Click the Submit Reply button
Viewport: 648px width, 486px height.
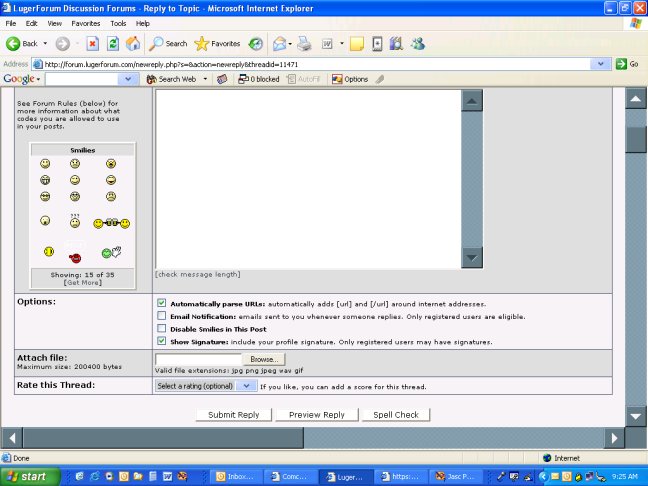tap(232, 414)
